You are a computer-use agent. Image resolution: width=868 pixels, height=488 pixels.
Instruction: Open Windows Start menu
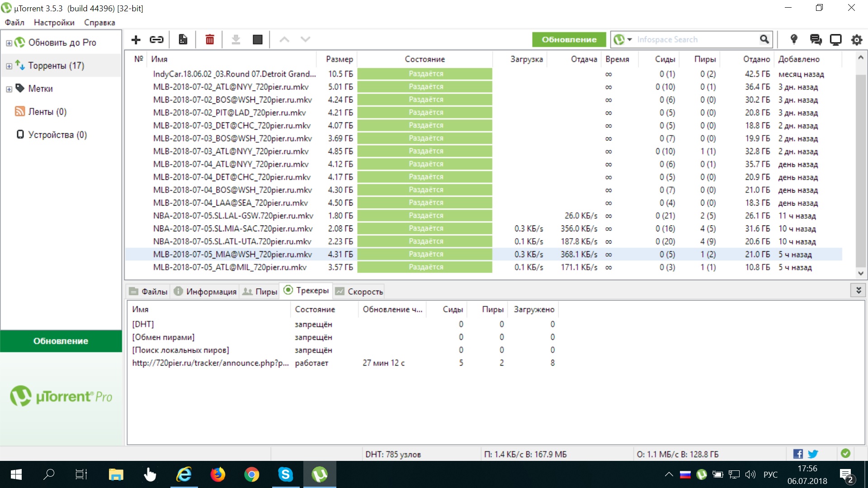[x=16, y=474]
